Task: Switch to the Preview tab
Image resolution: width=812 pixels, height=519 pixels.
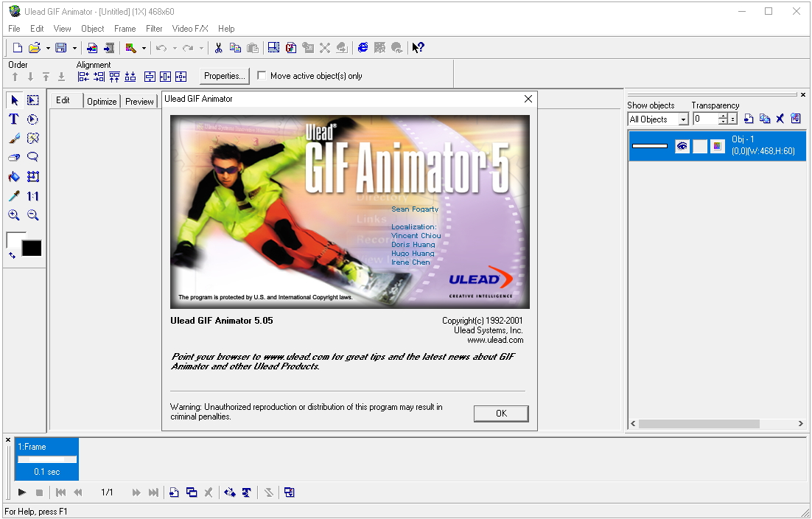Action: (x=139, y=102)
